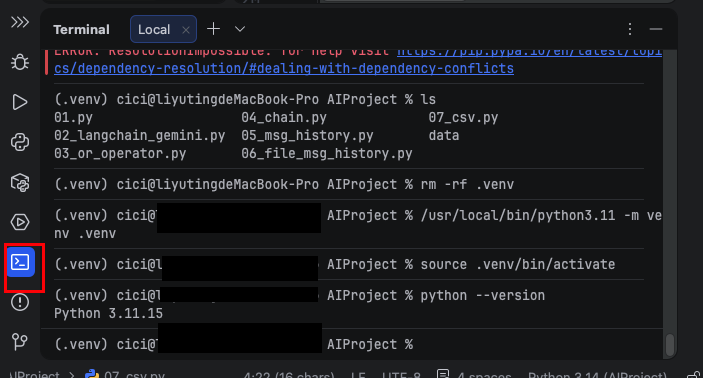Click the Terminal panel title

pos(81,30)
